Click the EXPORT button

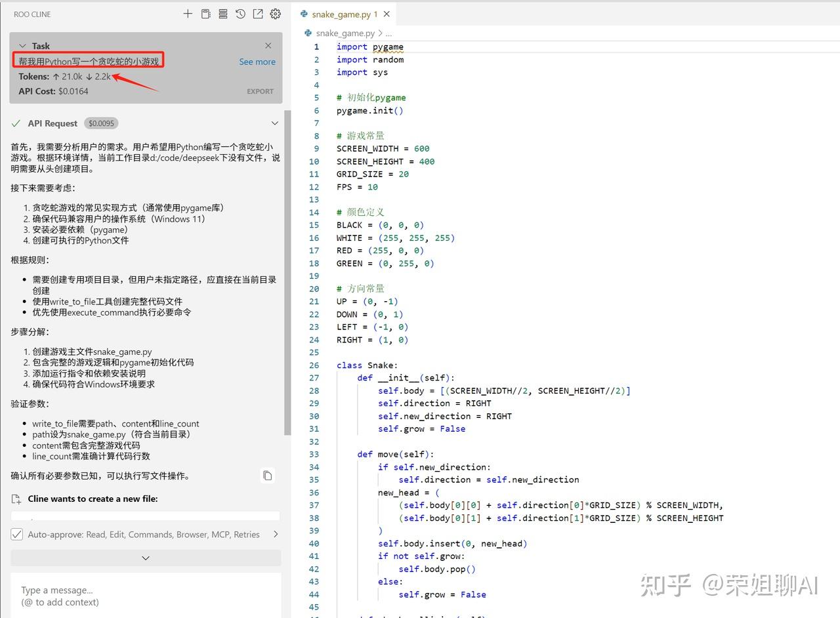[x=260, y=91]
